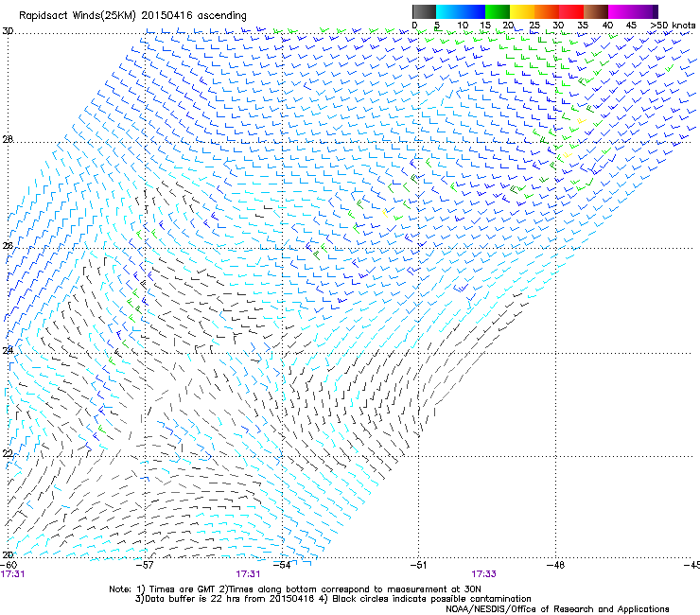Click the title text 'Rapidscat Winds(25KM) 20150416 ascending'
700x615 pixels.
[x=132, y=16]
